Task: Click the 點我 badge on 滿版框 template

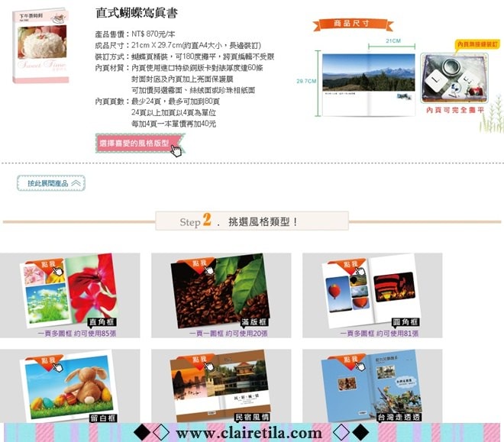Action: point(195,264)
